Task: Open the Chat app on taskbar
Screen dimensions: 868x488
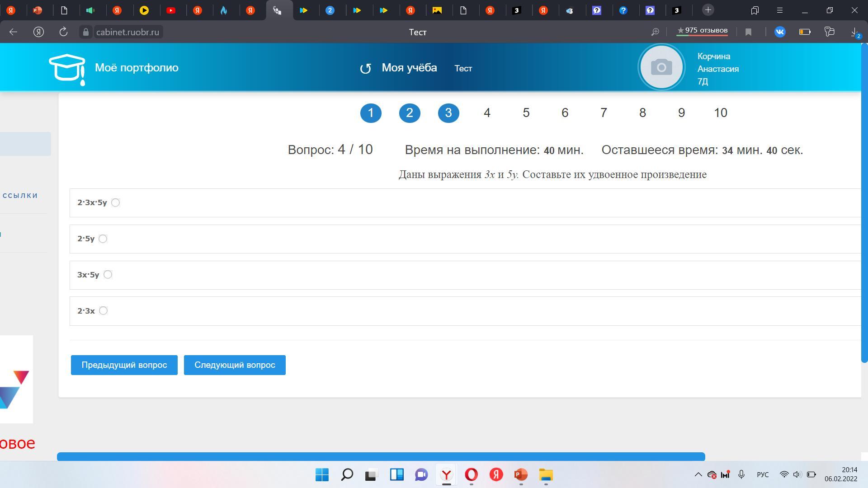Action: pyautogui.click(x=421, y=475)
